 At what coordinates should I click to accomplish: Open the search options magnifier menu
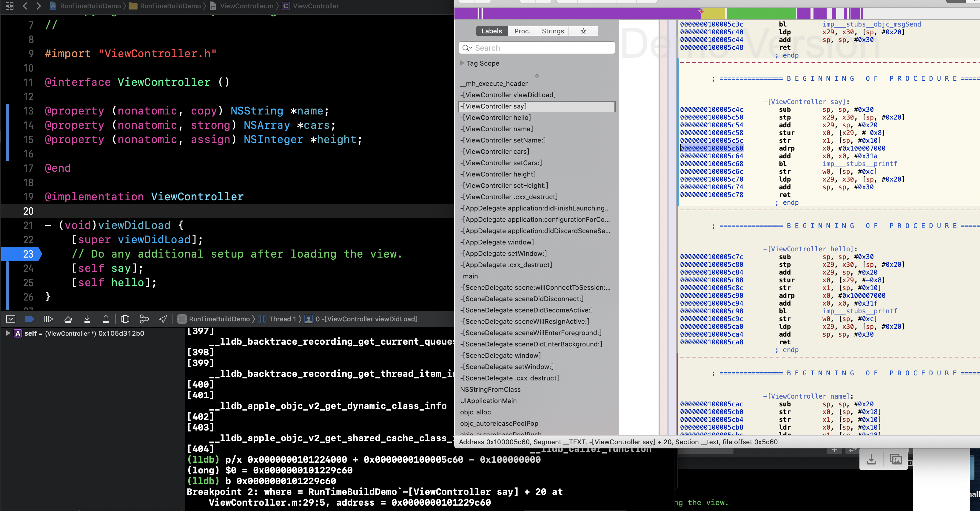(467, 48)
